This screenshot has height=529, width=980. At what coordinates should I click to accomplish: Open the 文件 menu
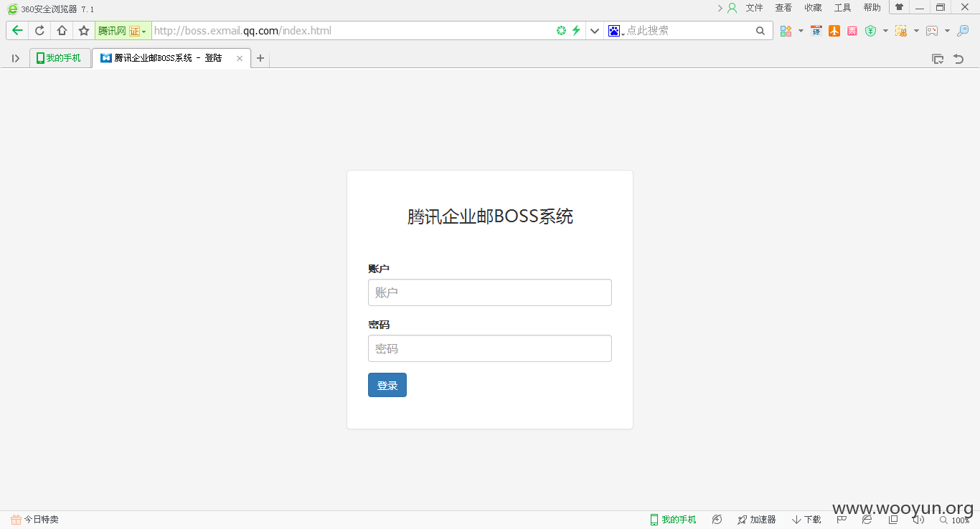click(x=754, y=8)
